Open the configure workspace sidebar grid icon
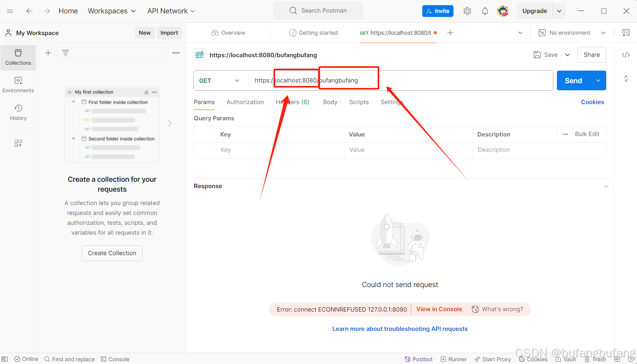 (18, 143)
